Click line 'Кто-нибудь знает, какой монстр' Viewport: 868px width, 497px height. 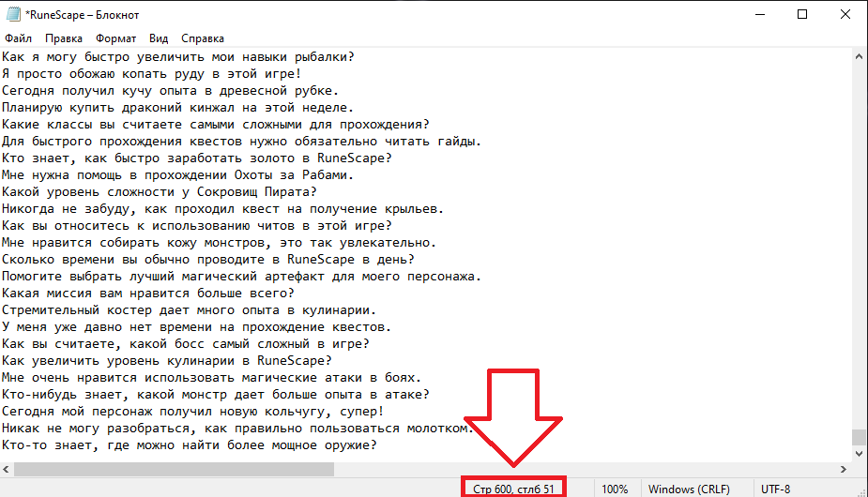[215, 395]
